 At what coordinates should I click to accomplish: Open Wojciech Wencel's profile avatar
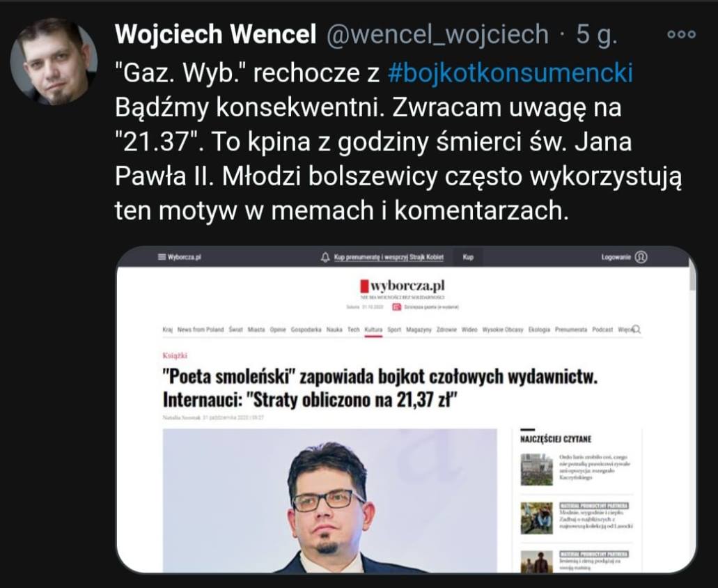click(54, 62)
